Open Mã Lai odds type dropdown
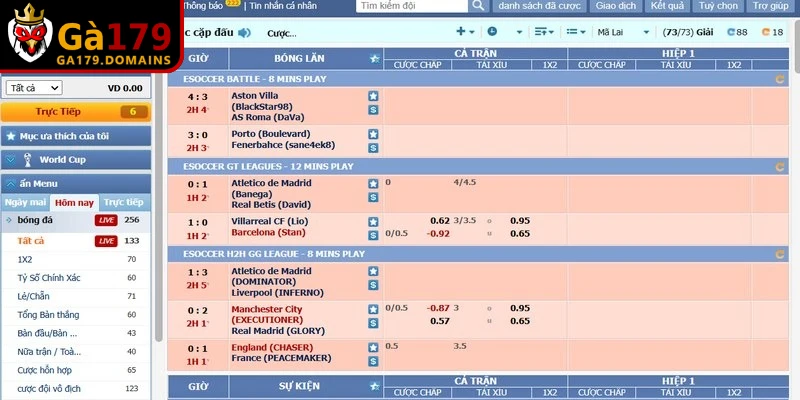 [623, 32]
